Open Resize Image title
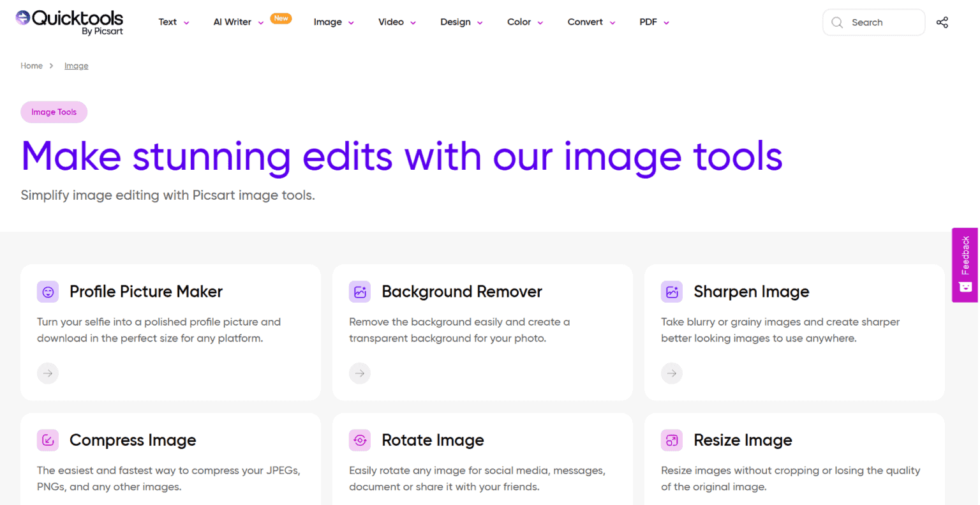The image size is (980, 505). [x=743, y=440]
